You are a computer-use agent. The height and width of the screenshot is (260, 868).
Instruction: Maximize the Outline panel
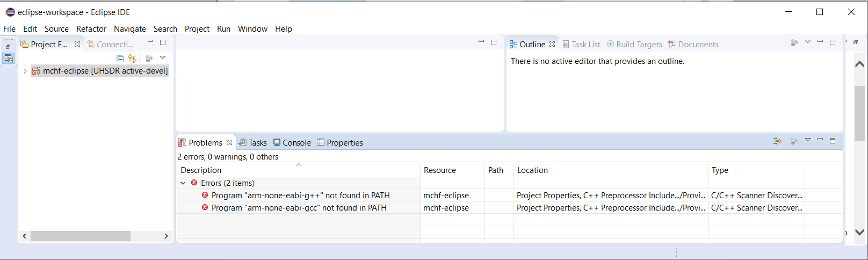click(x=833, y=42)
